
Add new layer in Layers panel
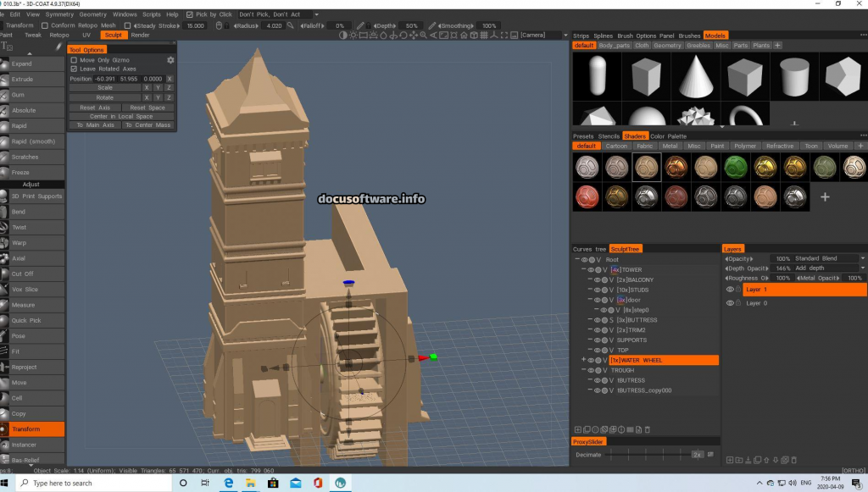(x=730, y=460)
